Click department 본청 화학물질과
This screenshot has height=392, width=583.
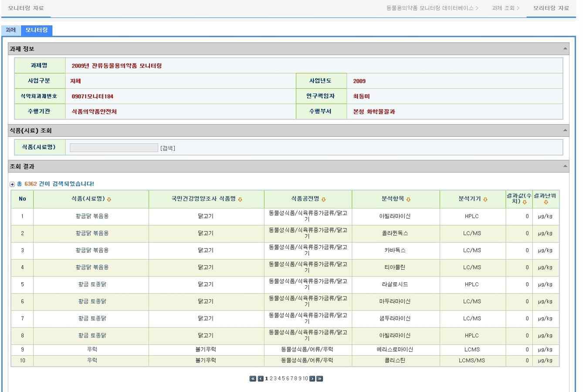point(374,112)
